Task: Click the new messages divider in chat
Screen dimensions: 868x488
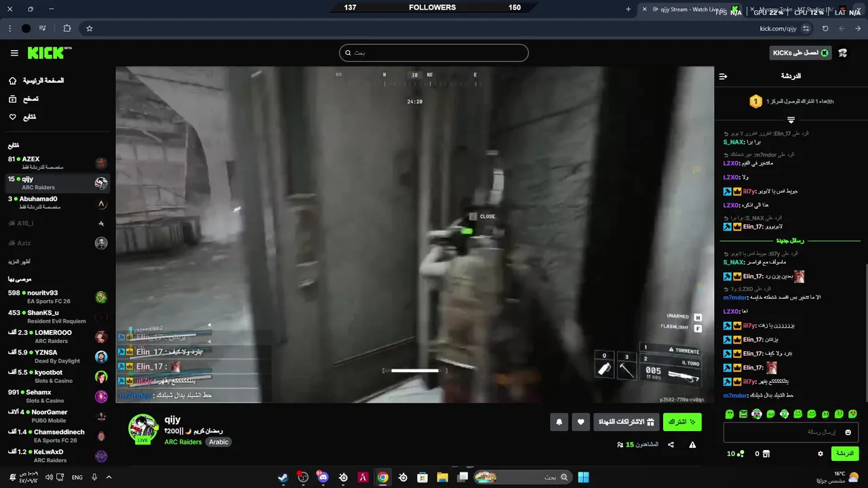Action: (x=790, y=241)
